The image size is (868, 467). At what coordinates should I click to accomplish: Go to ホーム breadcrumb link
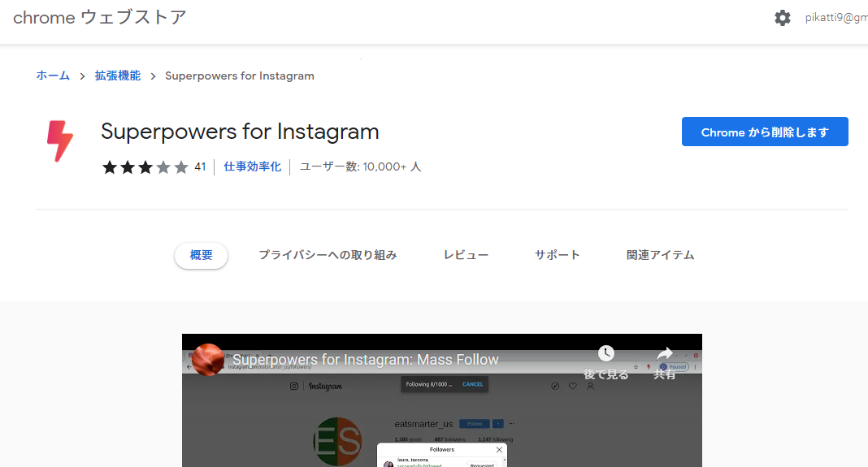click(53, 76)
